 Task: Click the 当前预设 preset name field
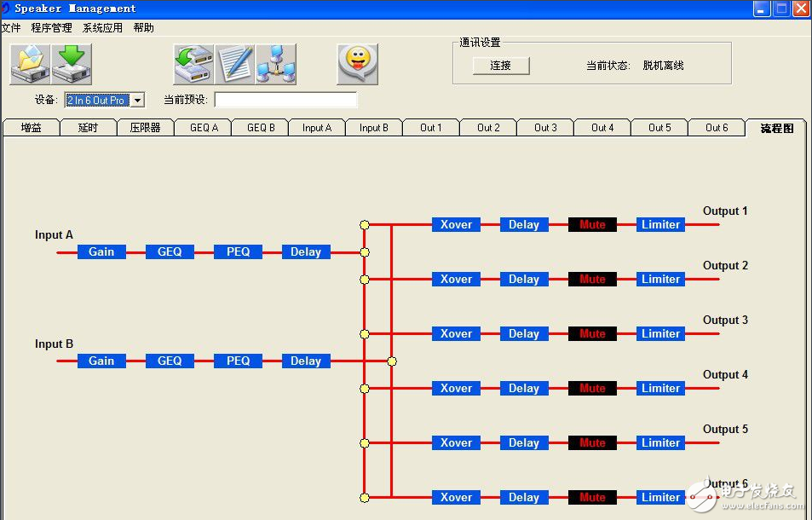285,99
